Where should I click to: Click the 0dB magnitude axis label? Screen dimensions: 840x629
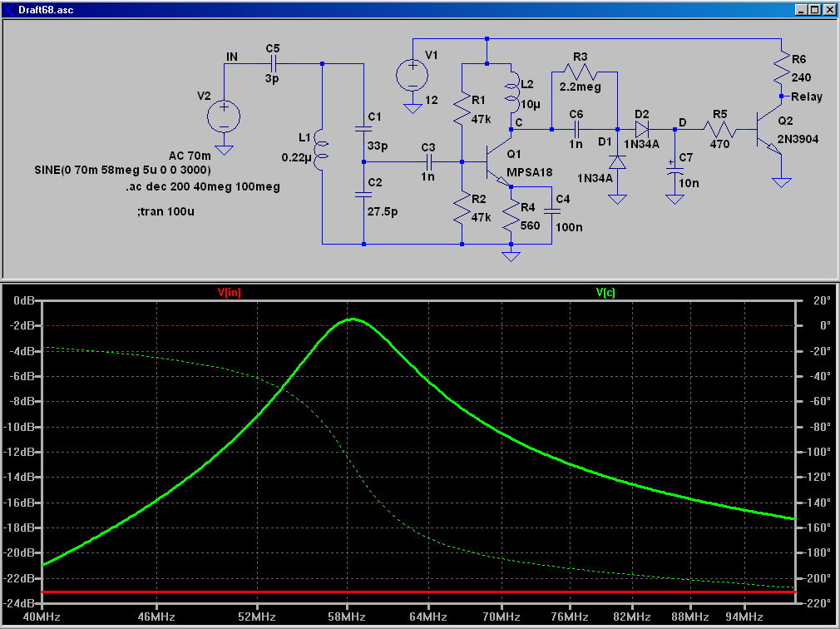click(x=24, y=300)
